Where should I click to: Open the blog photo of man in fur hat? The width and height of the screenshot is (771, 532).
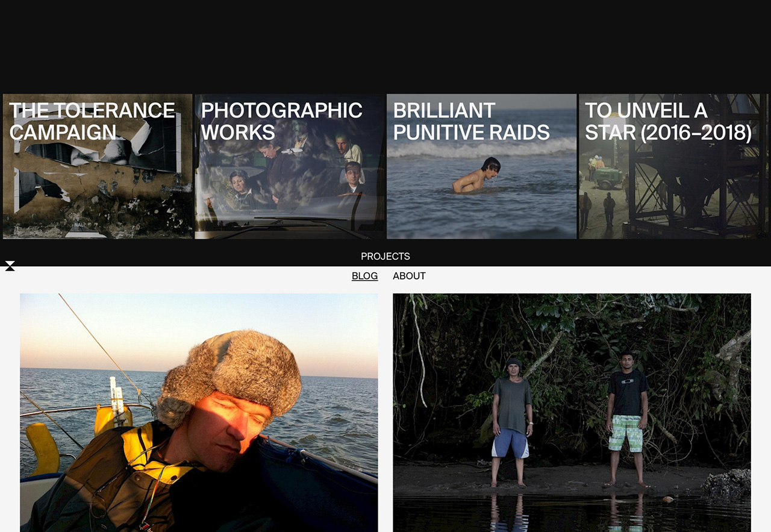(x=199, y=412)
